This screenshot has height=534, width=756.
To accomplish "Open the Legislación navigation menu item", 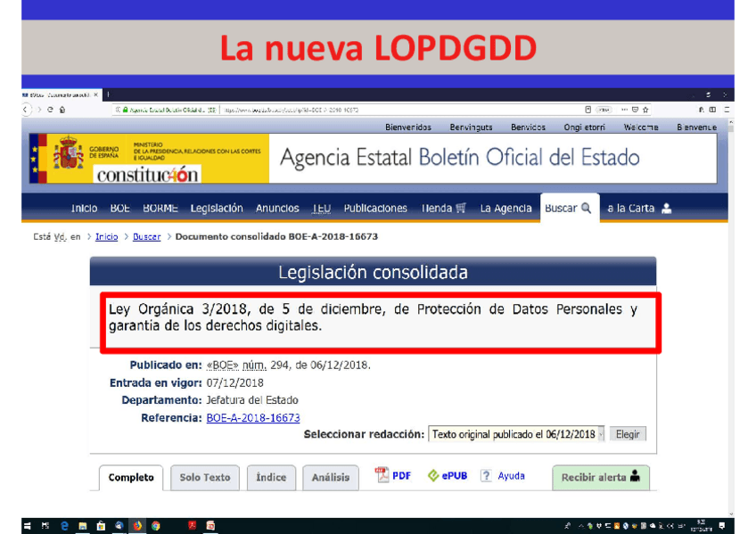I will [x=217, y=209].
